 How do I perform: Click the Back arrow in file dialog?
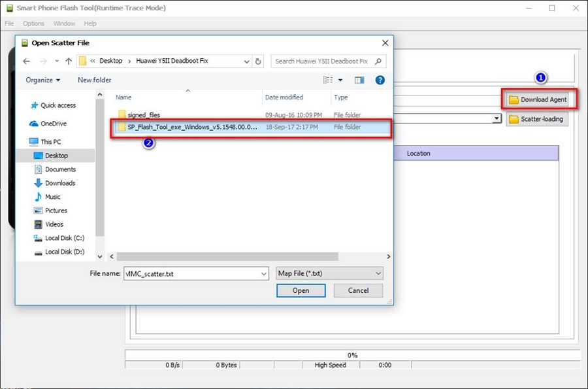point(26,61)
